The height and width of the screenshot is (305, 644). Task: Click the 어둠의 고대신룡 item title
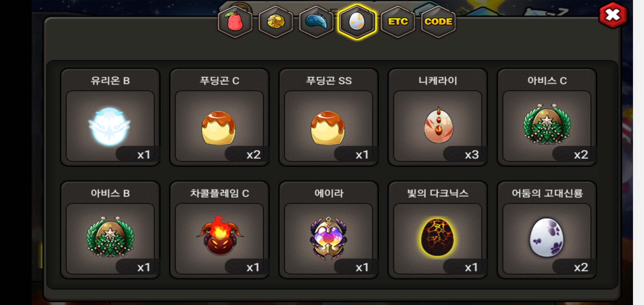pyautogui.click(x=547, y=193)
